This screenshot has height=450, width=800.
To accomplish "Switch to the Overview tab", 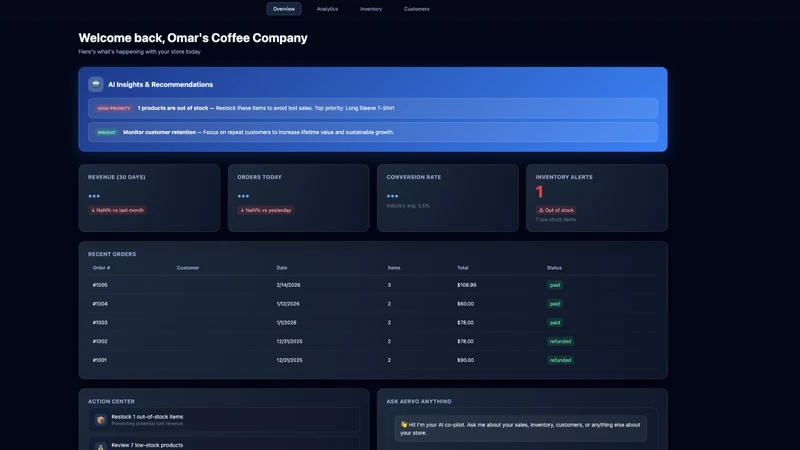I will (x=284, y=9).
